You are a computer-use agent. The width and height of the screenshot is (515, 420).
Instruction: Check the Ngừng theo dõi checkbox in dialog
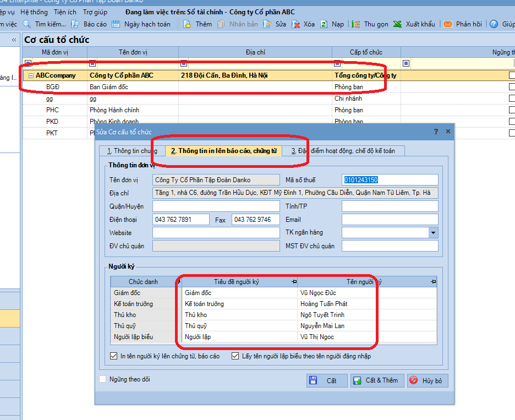[103, 379]
